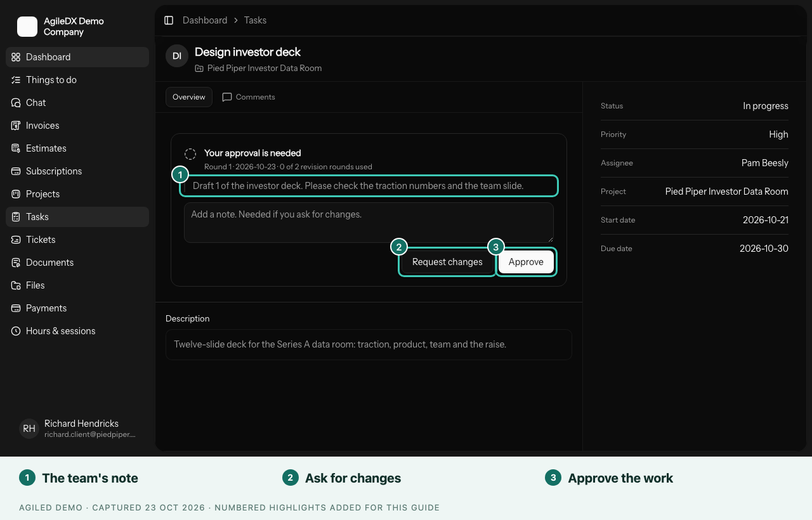Click the DI task avatar circle
Image resolution: width=812 pixels, height=520 pixels.
click(177, 56)
